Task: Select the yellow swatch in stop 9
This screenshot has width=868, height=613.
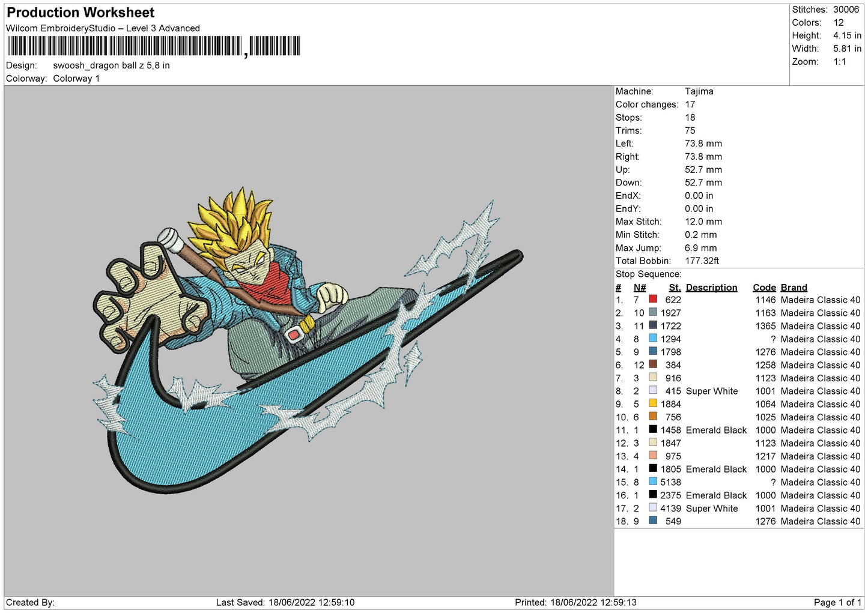Action: [653, 403]
